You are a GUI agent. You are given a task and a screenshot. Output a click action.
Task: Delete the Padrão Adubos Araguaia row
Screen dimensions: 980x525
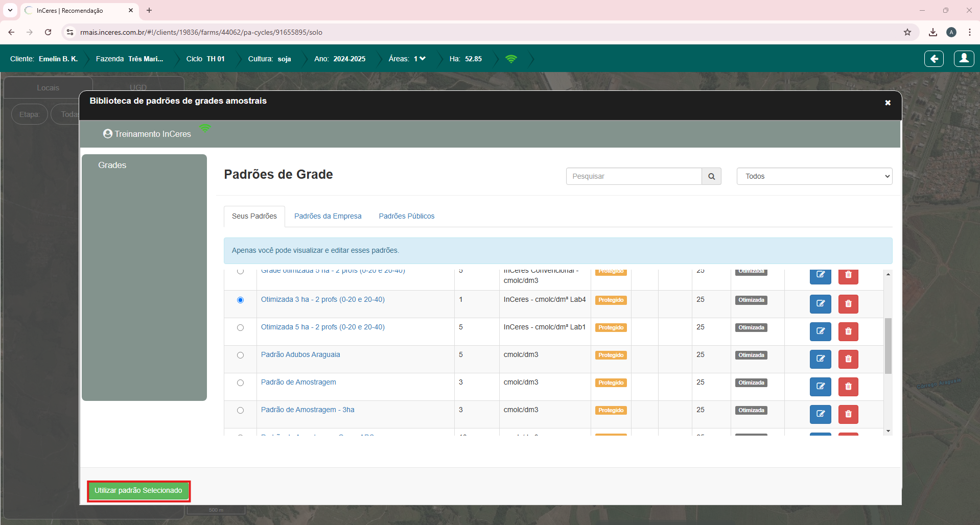pyautogui.click(x=848, y=359)
